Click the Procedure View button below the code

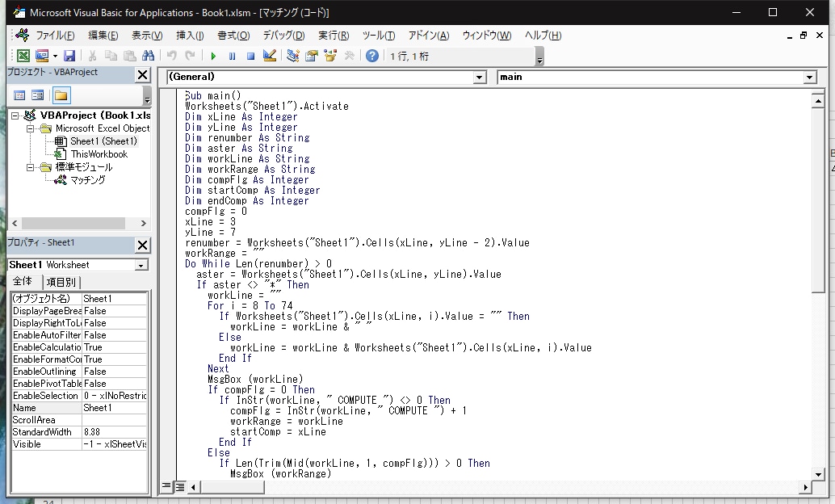tap(166, 486)
